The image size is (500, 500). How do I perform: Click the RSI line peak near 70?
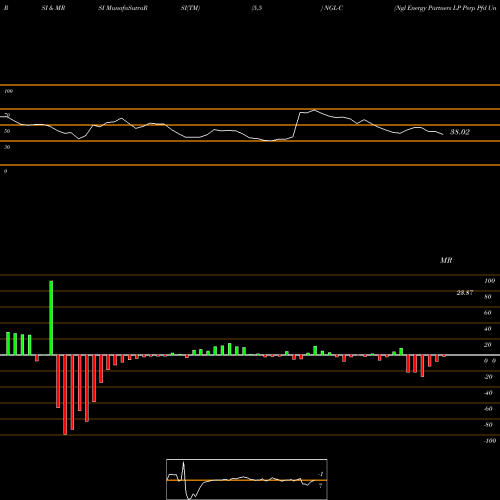pos(314,110)
